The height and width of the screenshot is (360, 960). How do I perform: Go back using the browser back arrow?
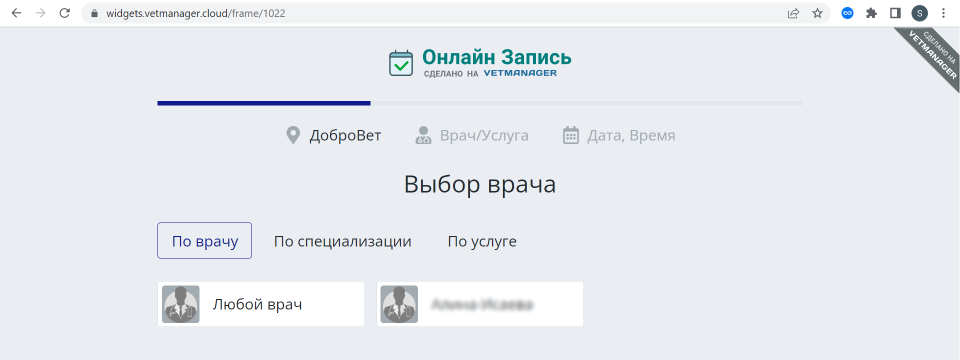point(17,13)
